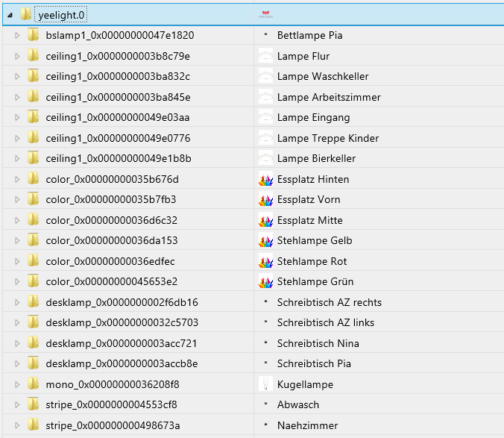Image resolution: width=504 pixels, height=438 pixels.
Task: Click the name Schreibtisch Nina
Action: coord(318,343)
